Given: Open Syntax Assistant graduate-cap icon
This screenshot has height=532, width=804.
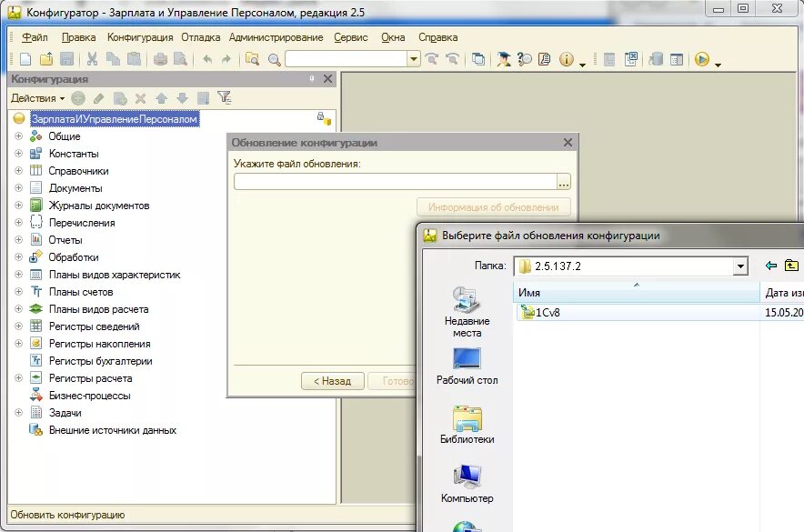Looking at the screenshot, I should [504, 59].
